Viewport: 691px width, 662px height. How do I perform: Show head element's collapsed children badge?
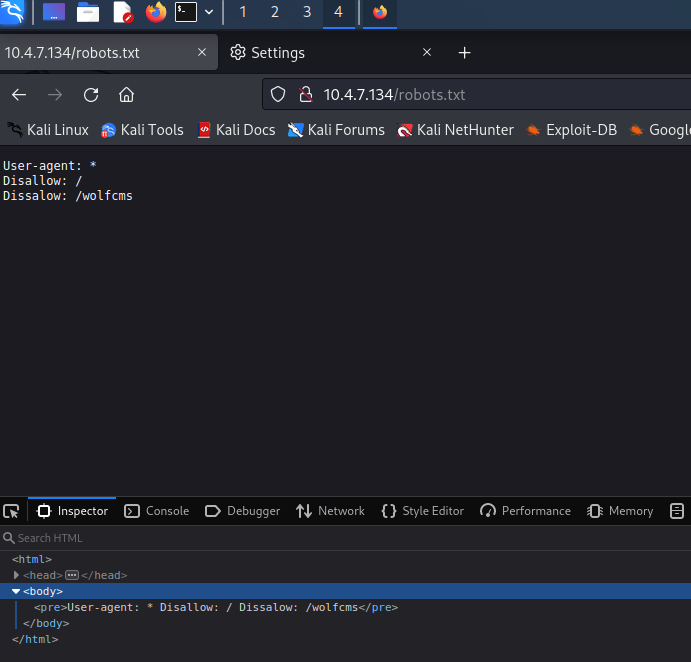72,575
